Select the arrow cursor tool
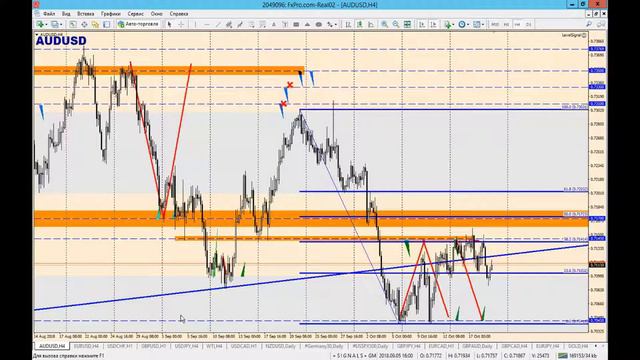 169,24
